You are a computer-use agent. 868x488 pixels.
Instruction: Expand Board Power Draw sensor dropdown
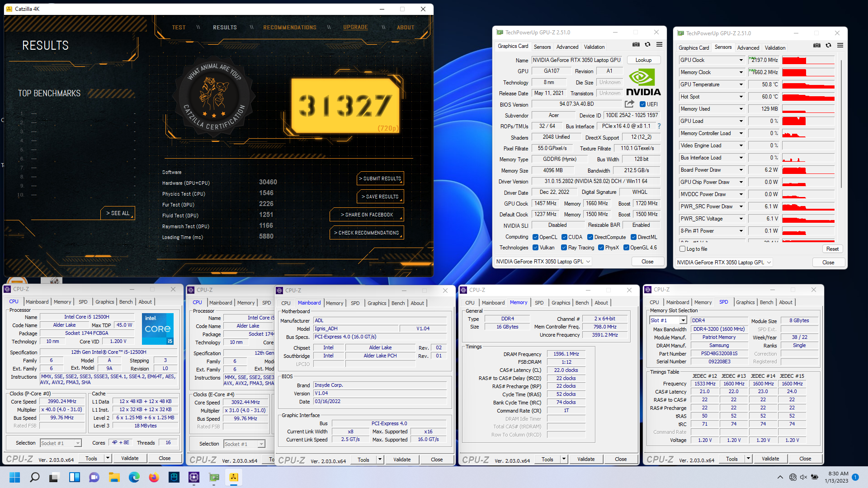(x=741, y=170)
